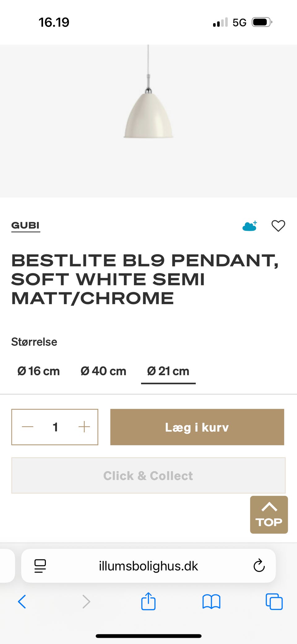Go back with Safari back arrow
297x644 pixels.
pos(22,602)
